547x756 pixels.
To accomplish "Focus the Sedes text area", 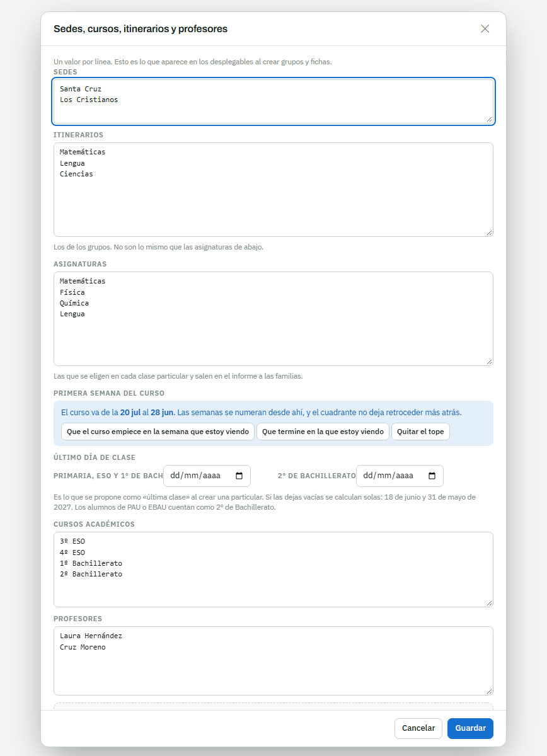I will (x=273, y=101).
